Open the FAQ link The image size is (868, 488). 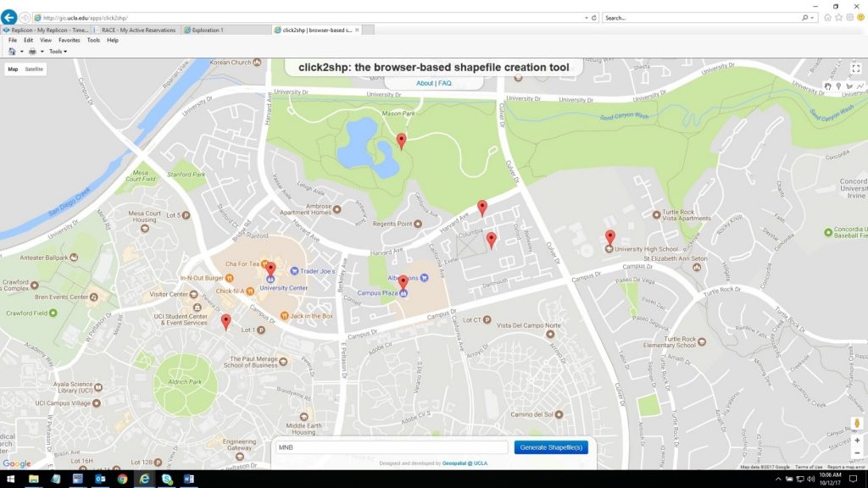(444, 83)
